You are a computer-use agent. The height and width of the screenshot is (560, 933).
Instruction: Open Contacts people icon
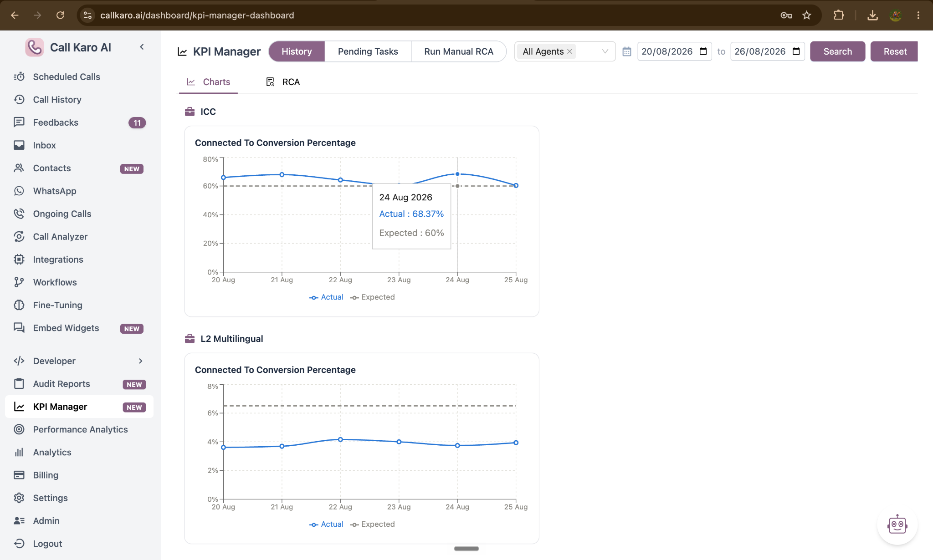[19, 168]
